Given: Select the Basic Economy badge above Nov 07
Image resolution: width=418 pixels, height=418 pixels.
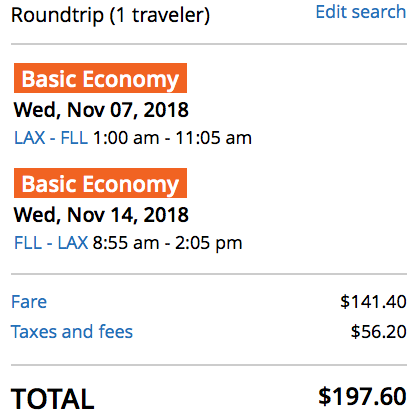Looking at the screenshot, I should pos(100,78).
